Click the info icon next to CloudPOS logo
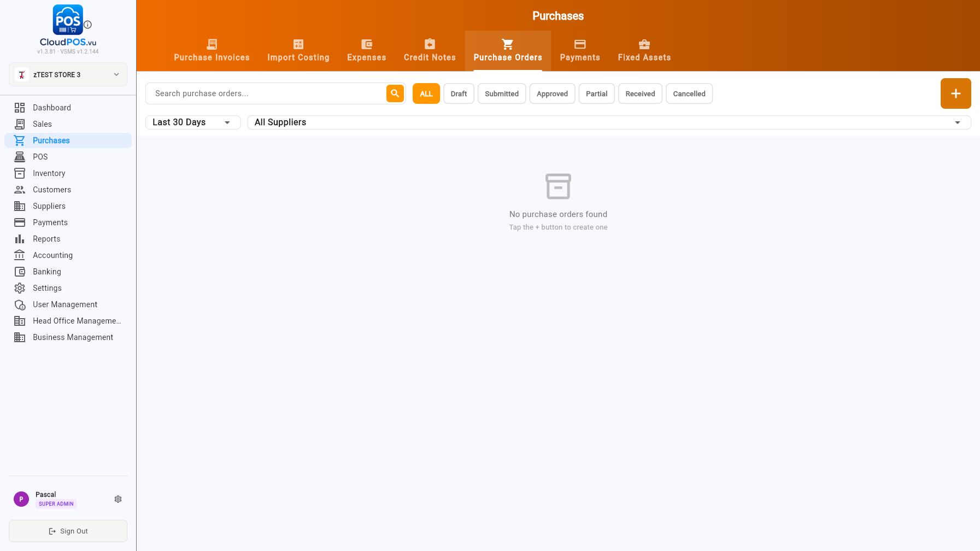The height and width of the screenshot is (551, 980). [87, 25]
